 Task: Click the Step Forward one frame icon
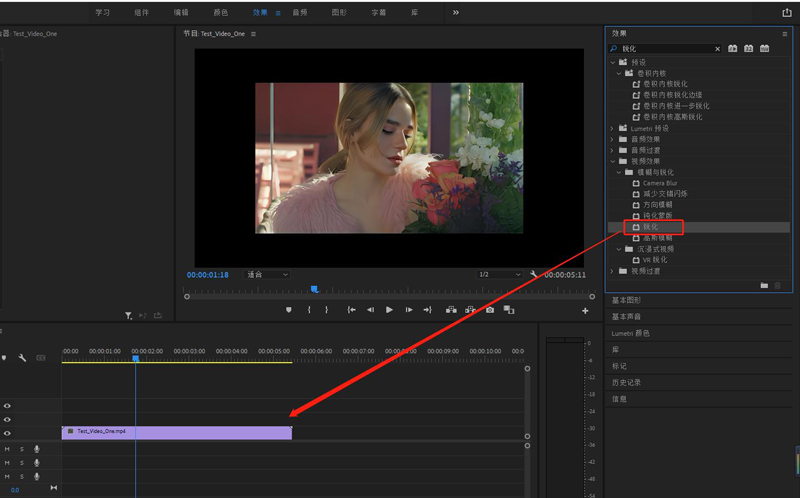tap(409, 310)
